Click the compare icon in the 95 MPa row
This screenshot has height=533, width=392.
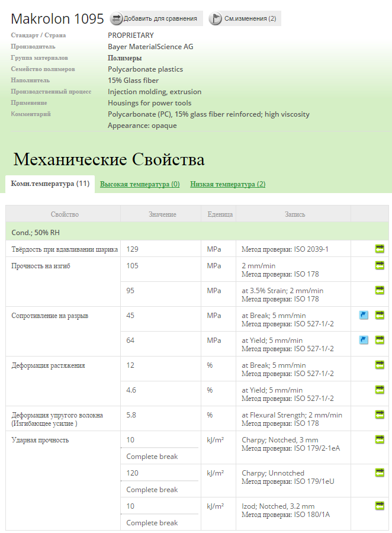pyautogui.click(x=380, y=290)
